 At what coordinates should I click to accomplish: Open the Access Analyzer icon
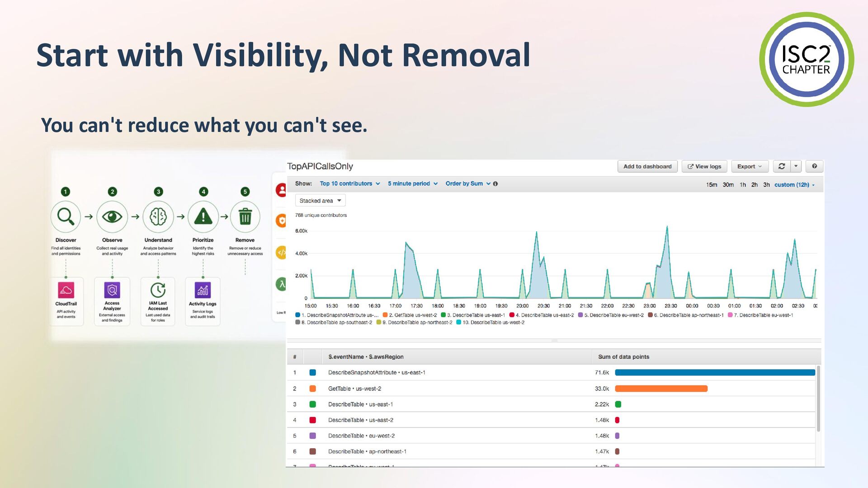click(112, 290)
